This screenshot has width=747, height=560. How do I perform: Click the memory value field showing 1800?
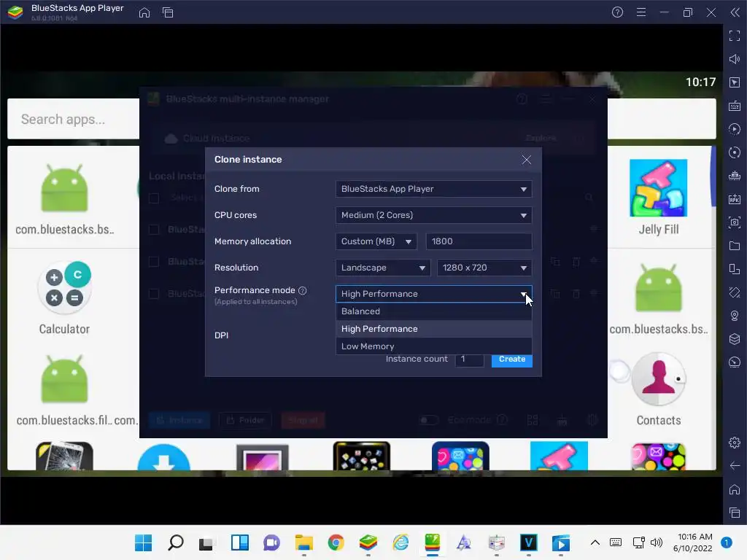tap(479, 241)
